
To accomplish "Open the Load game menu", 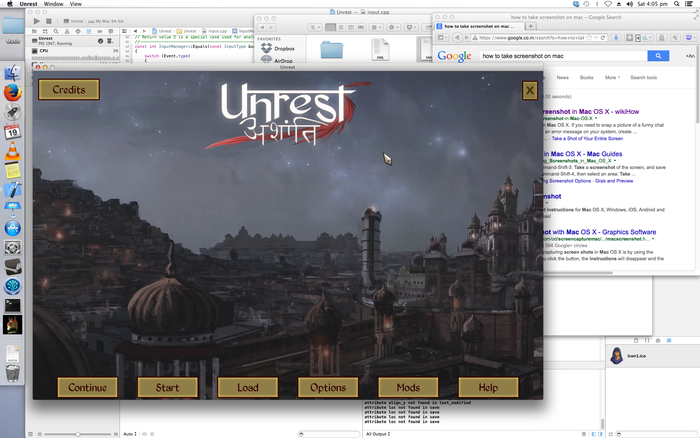I will (248, 388).
